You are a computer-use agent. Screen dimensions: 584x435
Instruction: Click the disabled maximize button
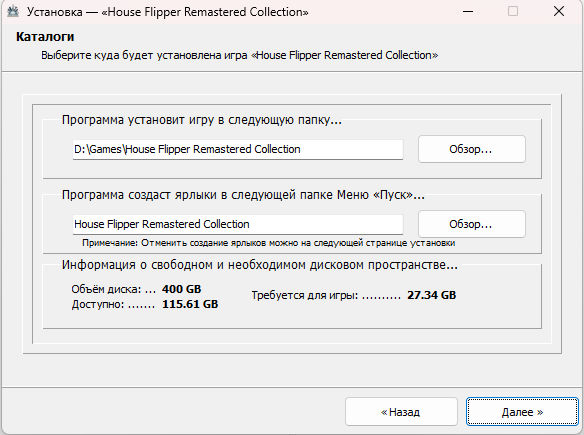tap(513, 12)
